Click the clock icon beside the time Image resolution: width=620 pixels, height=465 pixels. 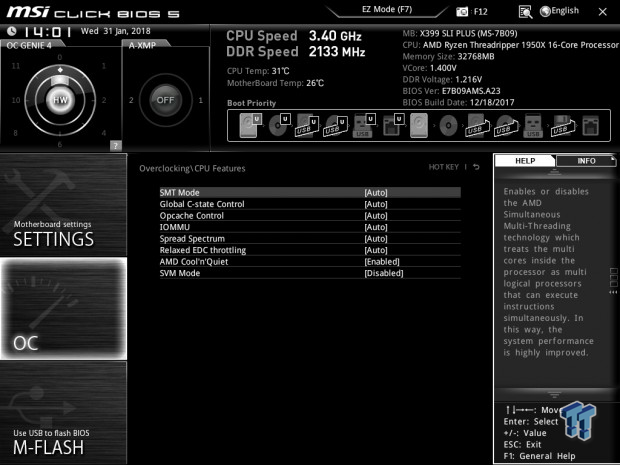point(12,30)
